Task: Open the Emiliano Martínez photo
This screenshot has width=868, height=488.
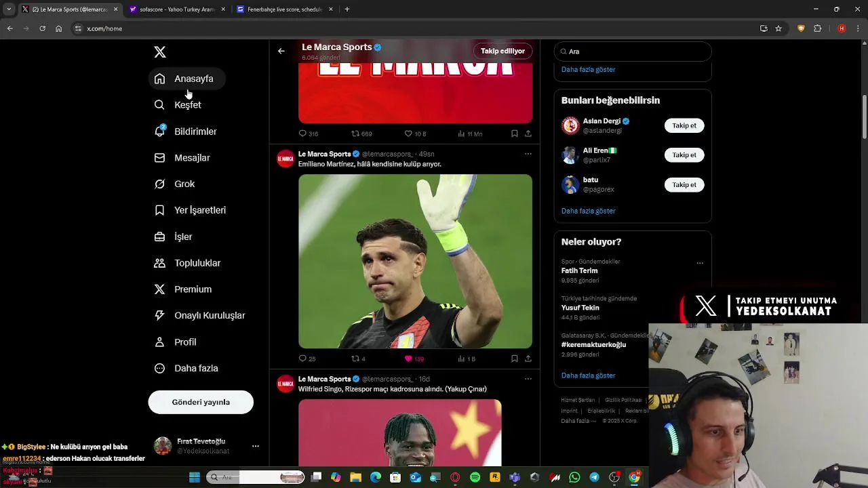Action: point(415,262)
